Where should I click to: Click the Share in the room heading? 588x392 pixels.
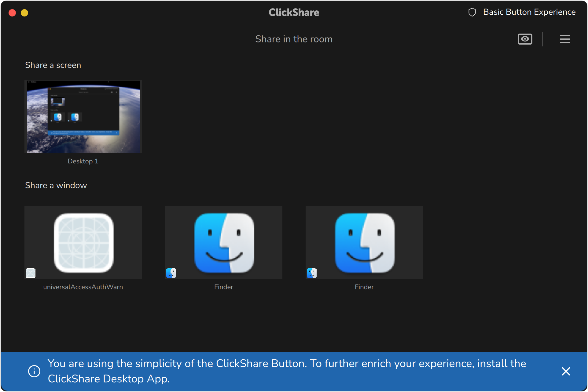point(294,39)
